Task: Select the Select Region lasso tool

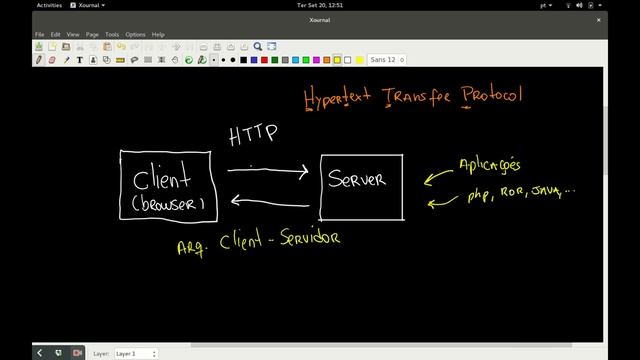Action: [x=134, y=60]
